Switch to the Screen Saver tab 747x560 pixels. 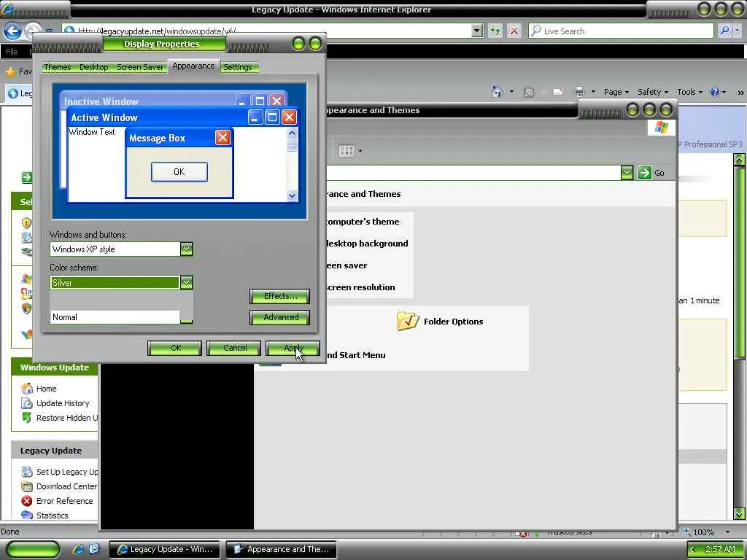[140, 67]
